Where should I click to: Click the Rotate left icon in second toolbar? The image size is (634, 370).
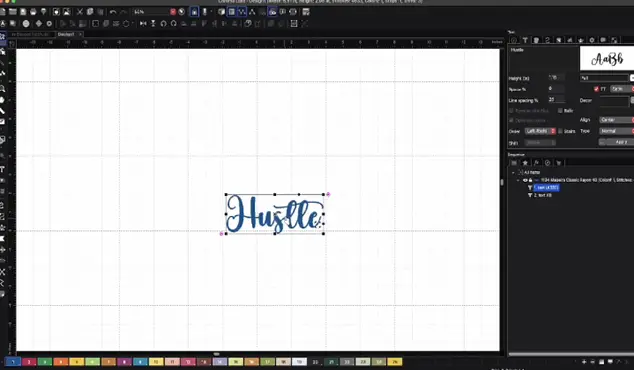point(163,23)
